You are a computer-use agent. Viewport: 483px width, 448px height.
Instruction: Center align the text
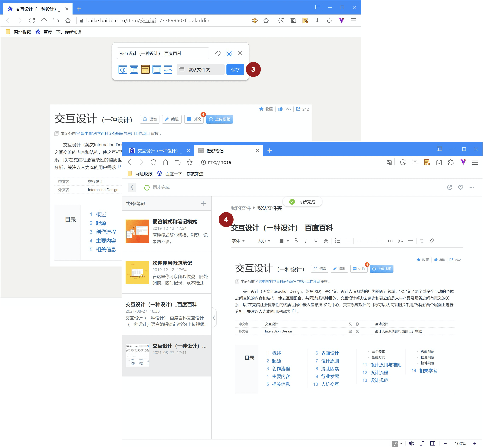coord(369,241)
